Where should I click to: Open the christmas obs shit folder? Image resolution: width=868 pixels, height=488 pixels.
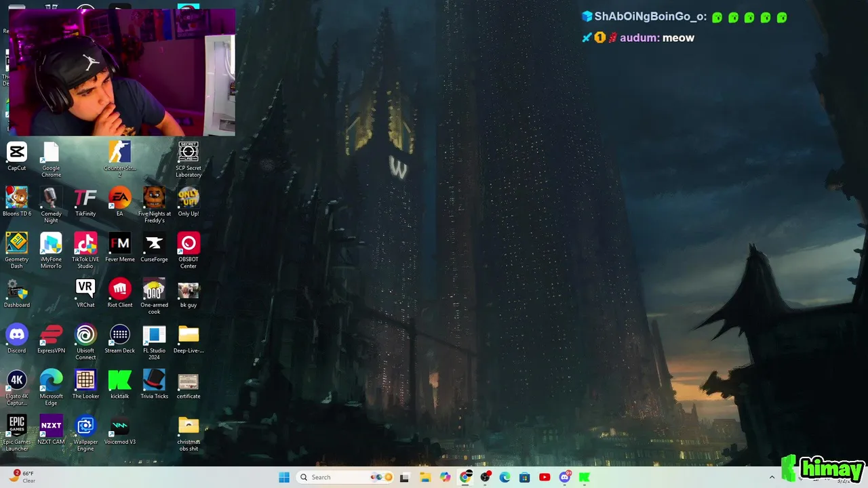(189, 433)
